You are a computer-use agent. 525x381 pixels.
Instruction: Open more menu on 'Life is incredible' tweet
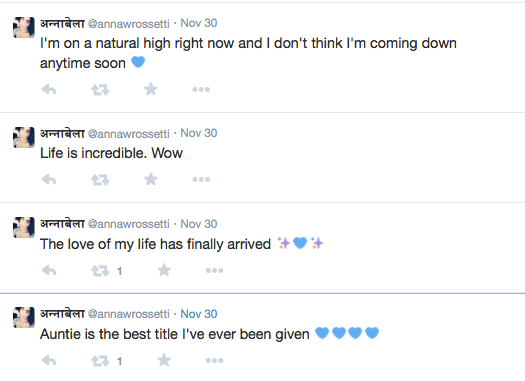click(201, 179)
